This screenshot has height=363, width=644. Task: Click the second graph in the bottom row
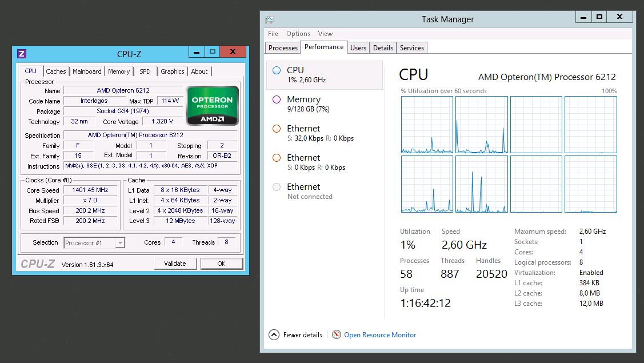pyautogui.click(x=481, y=184)
